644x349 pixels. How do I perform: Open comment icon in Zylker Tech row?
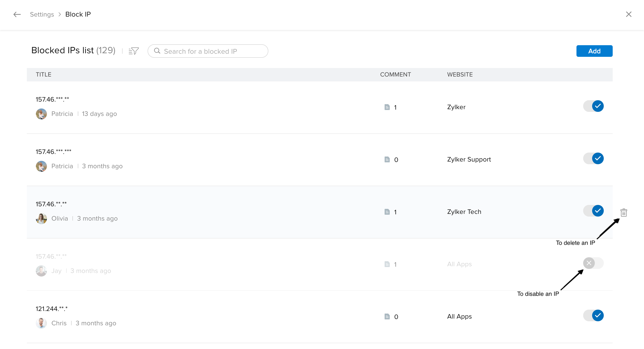(387, 212)
